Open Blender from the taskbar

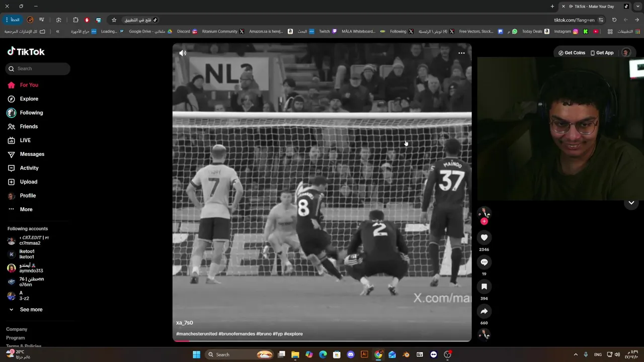point(406,354)
